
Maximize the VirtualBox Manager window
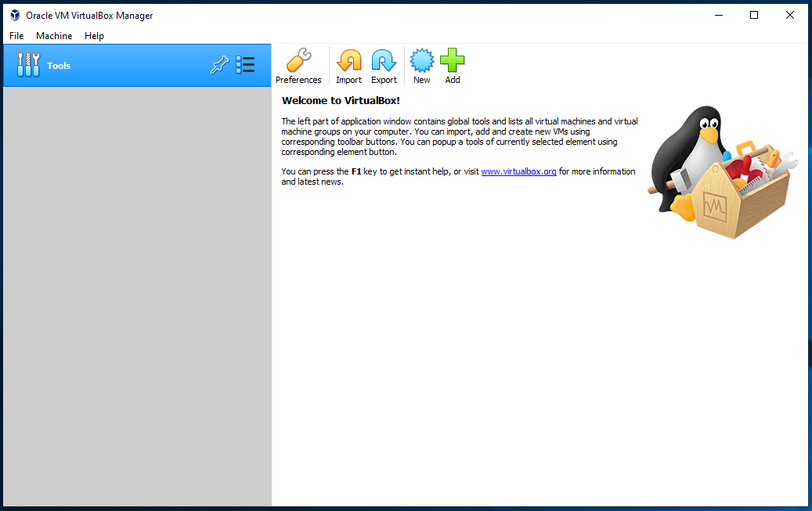[x=754, y=15]
